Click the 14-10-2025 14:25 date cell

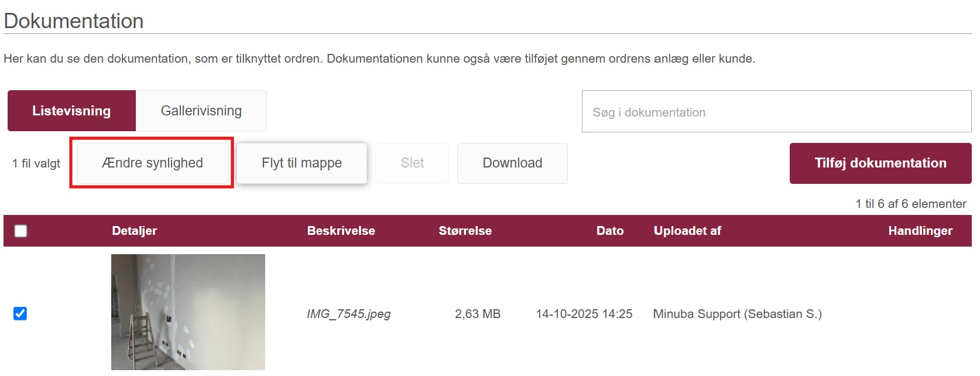pos(584,314)
